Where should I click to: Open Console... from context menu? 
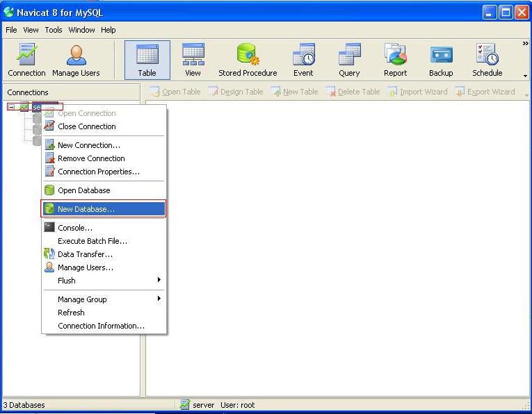(104, 228)
